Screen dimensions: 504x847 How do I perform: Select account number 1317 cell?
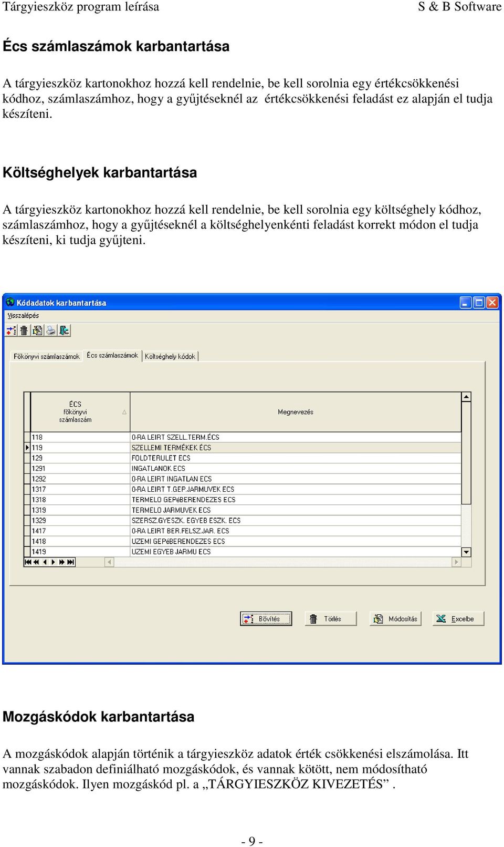pos(80,489)
